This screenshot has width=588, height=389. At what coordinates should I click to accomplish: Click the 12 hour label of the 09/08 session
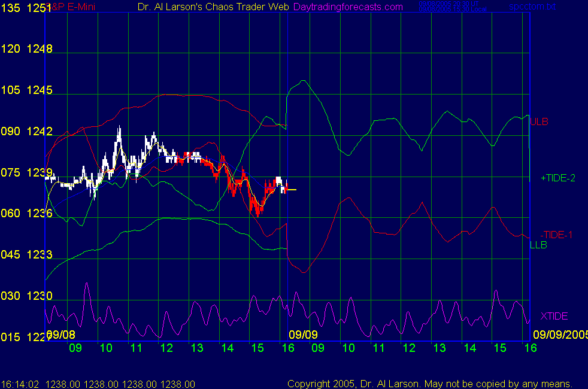point(166,348)
